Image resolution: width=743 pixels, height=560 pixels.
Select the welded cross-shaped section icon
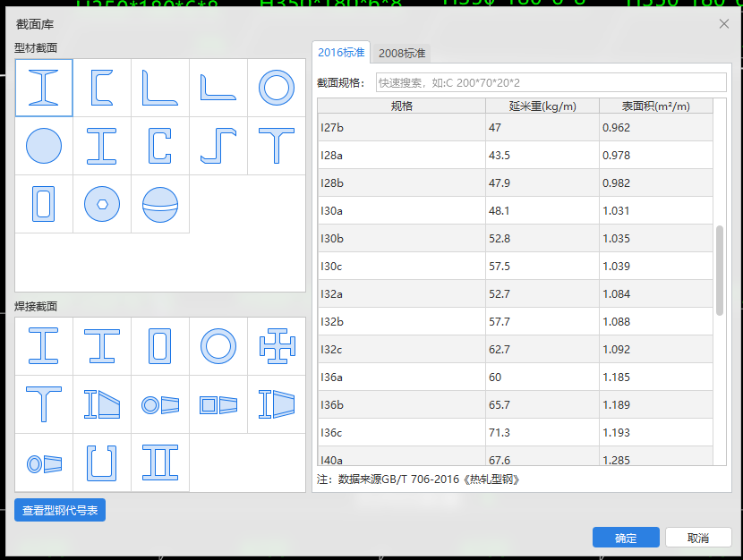click(277, 346)
